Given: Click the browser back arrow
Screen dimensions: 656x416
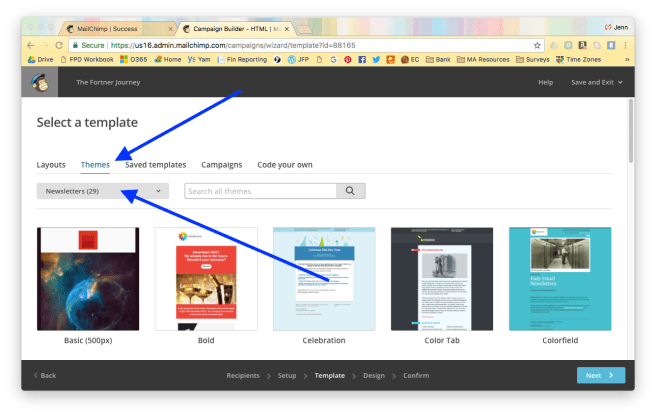Looking at the screenshot, I should point(31,45).
